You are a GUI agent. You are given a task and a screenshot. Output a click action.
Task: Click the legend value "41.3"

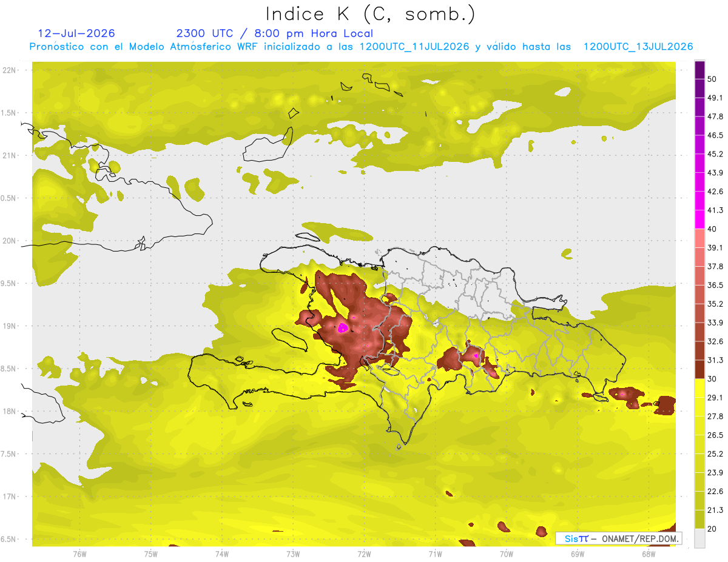pyautogui.click(x=715, y=210)
